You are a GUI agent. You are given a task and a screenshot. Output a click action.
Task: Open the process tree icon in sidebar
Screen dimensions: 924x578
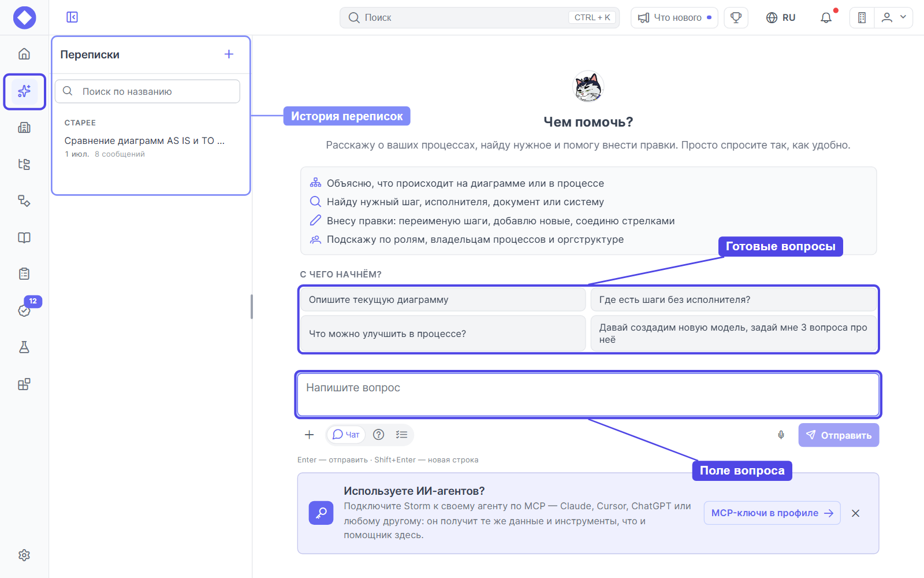tap(24, 164)
